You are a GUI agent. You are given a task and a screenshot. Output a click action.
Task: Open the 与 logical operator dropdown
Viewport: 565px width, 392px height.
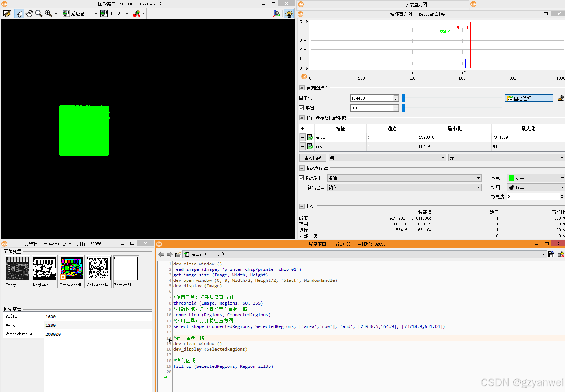[387, 158]
